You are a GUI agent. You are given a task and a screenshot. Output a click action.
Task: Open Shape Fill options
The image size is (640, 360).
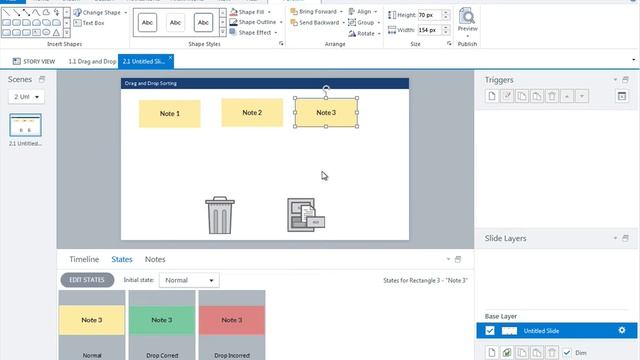pyautogui.click(x=250, y=12)
